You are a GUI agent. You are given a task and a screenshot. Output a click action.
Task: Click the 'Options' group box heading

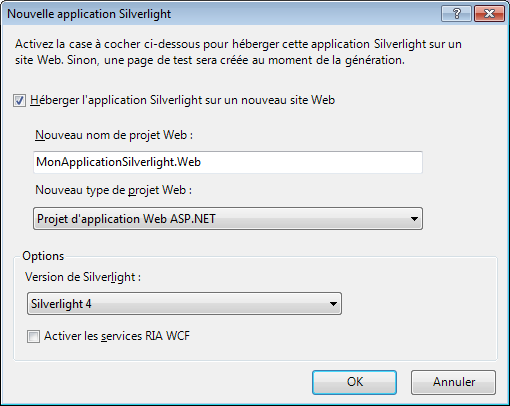[43, 256]
